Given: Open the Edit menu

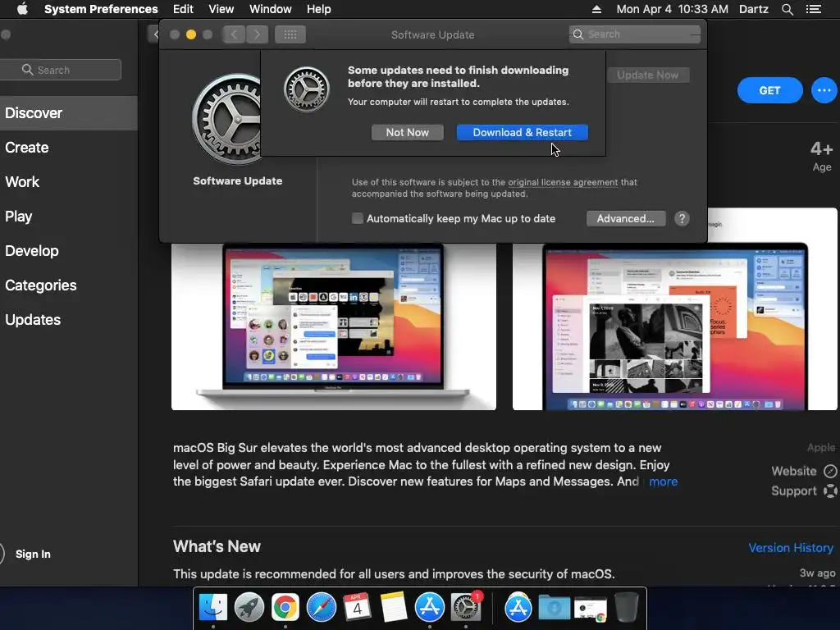Looking at the screenshot, I should coord(183,9).
